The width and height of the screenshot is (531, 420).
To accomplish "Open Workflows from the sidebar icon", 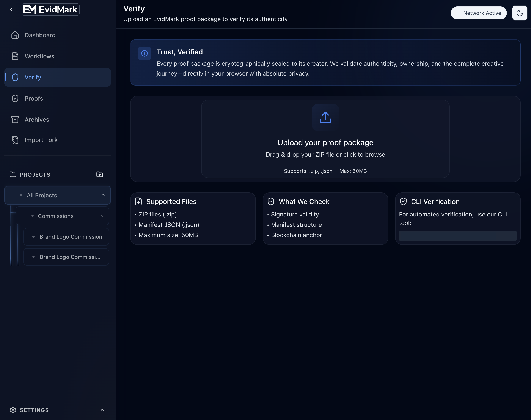I will click(15, 56).
